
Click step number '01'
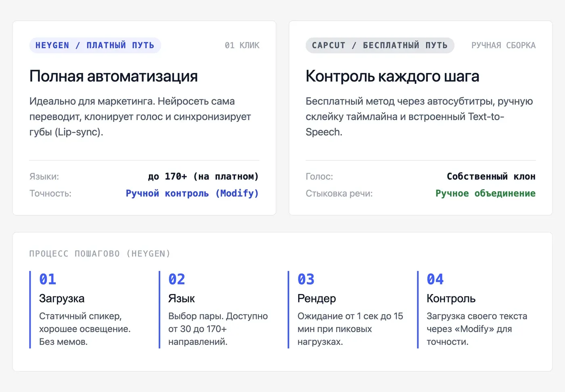point(48,279)
